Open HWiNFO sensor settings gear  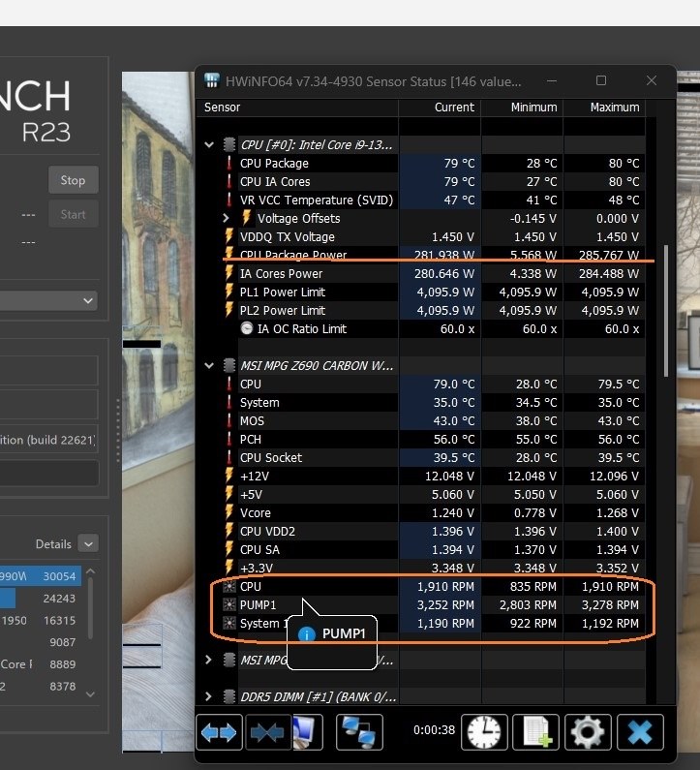[x=588, y=732]
